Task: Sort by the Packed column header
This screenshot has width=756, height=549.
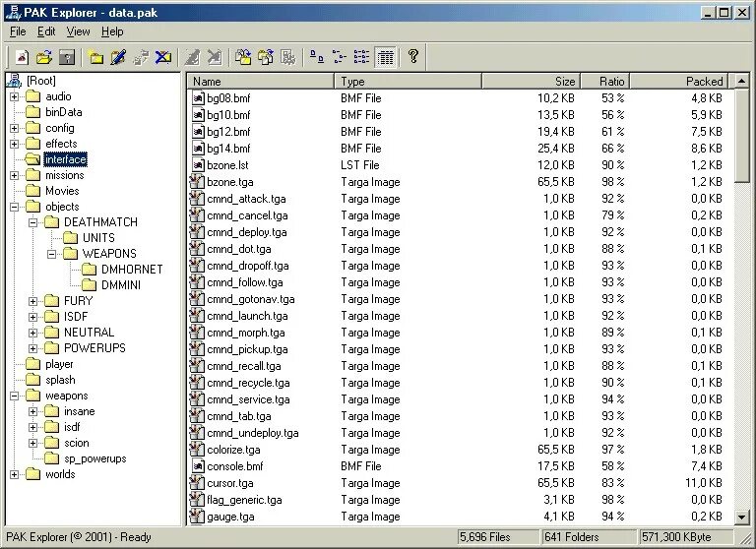Action: click(x=679, y=81)
